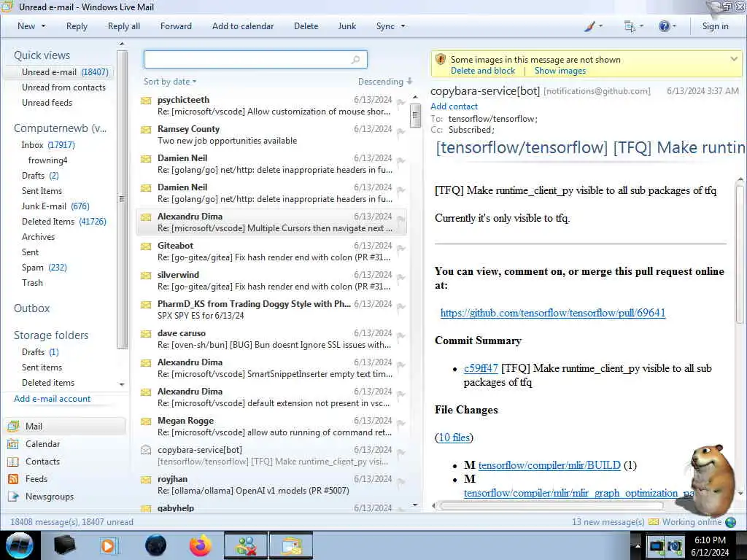
Task: Switch to Windows Live Mail taskbar button
Action: point(292,545)
